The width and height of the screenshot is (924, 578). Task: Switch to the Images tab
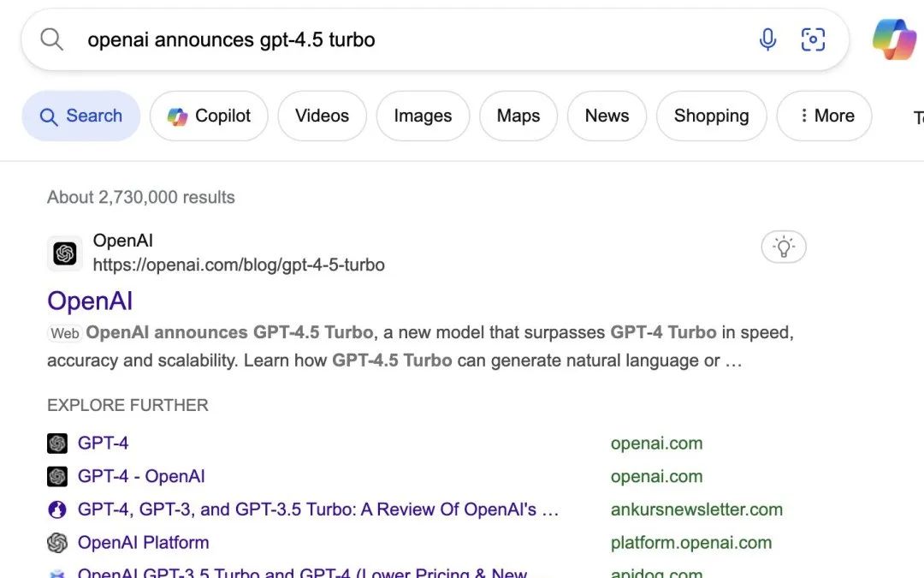(x=423, y=116)
